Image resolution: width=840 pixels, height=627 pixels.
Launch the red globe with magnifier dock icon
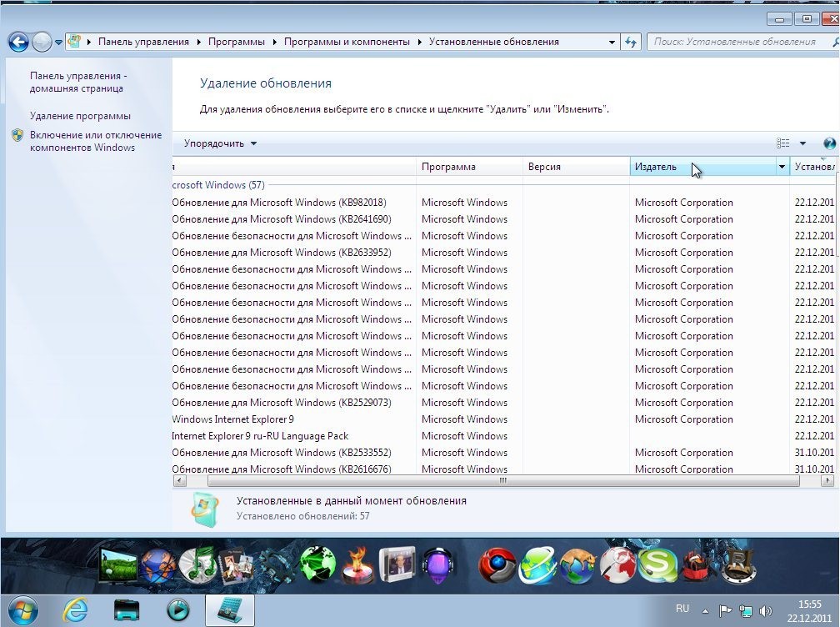(x=617, y=566)
